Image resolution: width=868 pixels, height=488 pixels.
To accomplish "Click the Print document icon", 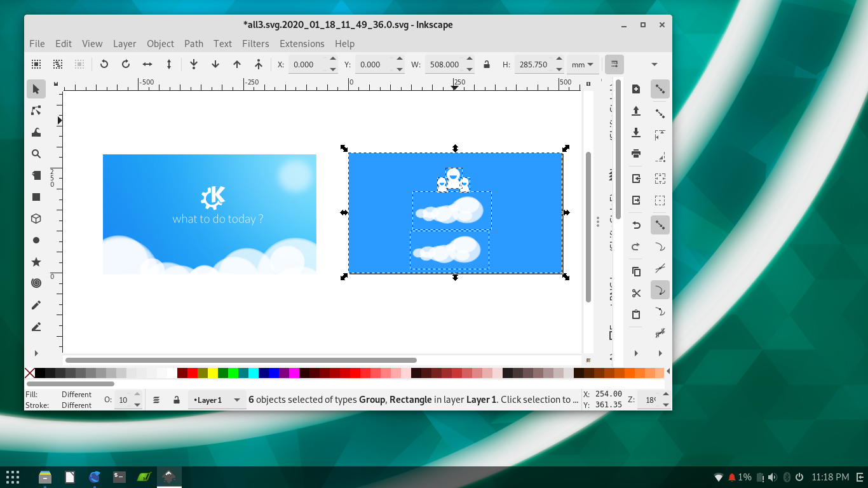I will (x=636, y=154).
